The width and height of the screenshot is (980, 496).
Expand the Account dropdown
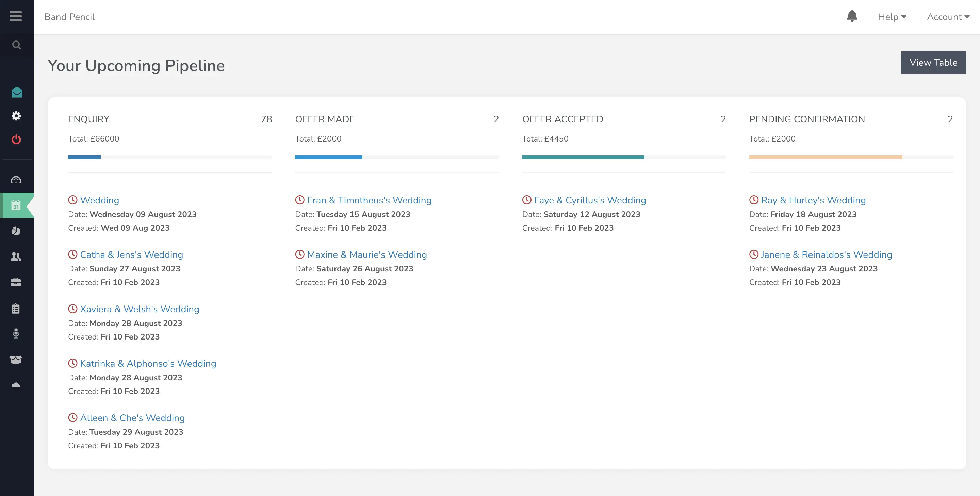coord(948,17)
